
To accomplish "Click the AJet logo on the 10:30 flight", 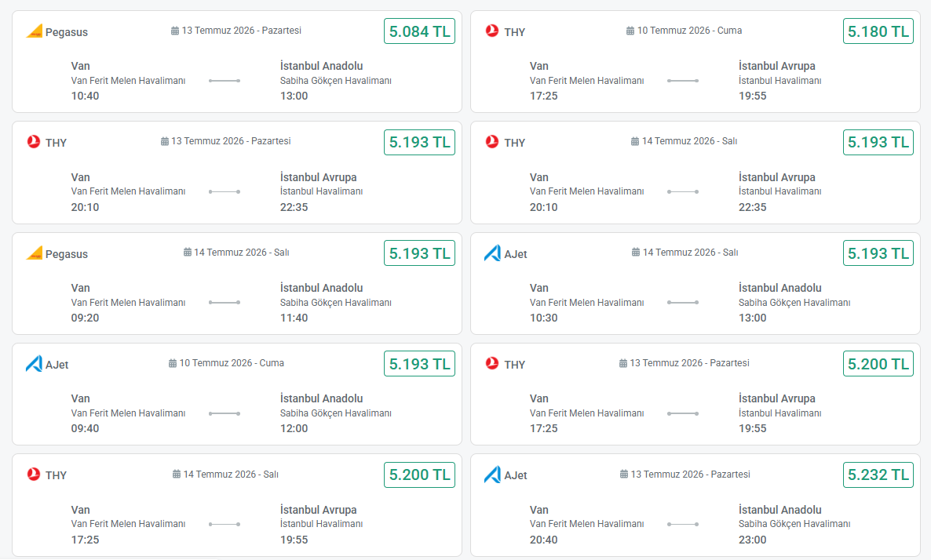I will 492,253.
